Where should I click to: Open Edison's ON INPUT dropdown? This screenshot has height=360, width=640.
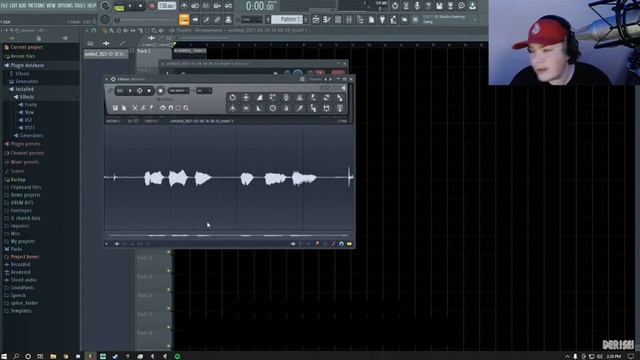(178, 91)
